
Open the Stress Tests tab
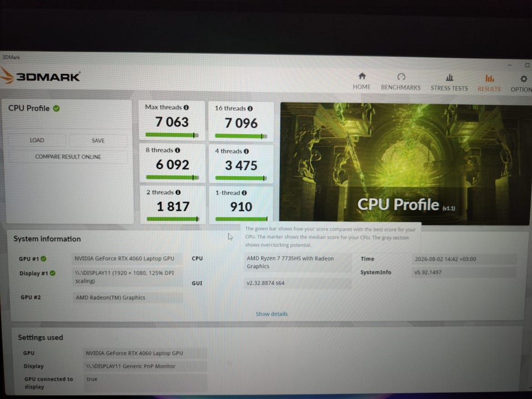pos(449,83)
